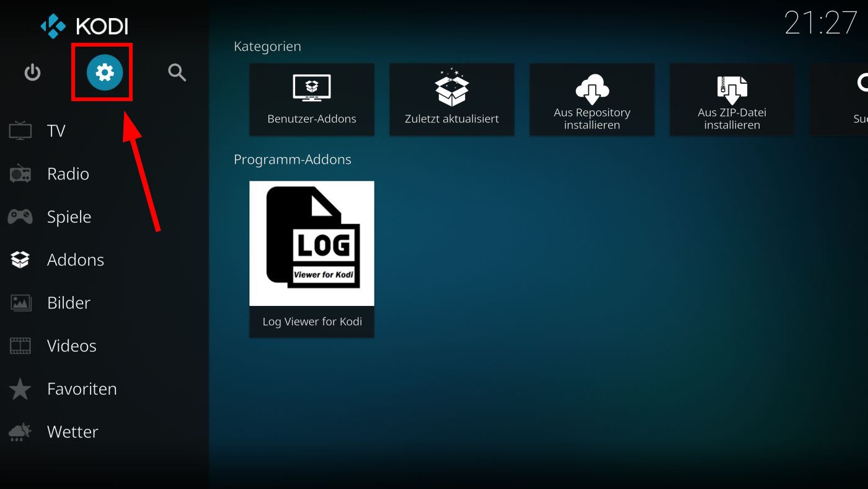Choose Aus ZIP-Datei installieren
Screen dimensions: 868x489
(x=732, y=99)
